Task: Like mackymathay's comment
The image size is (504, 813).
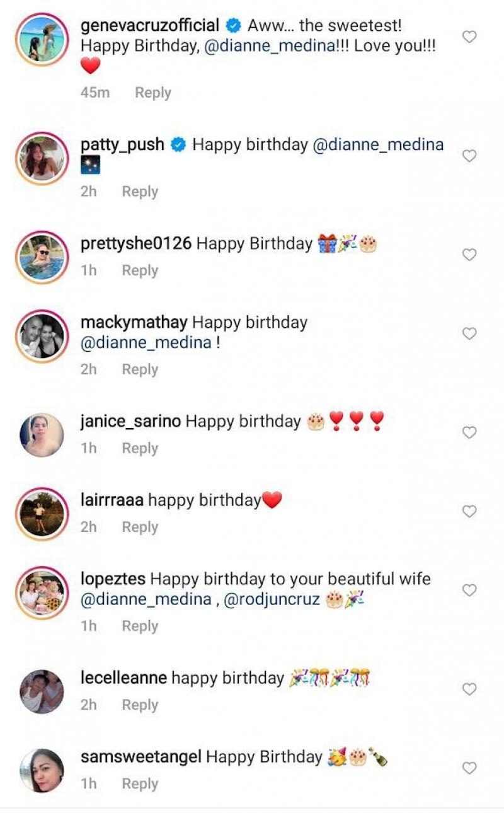Action: pyautogui.click(x=469, y=333)
